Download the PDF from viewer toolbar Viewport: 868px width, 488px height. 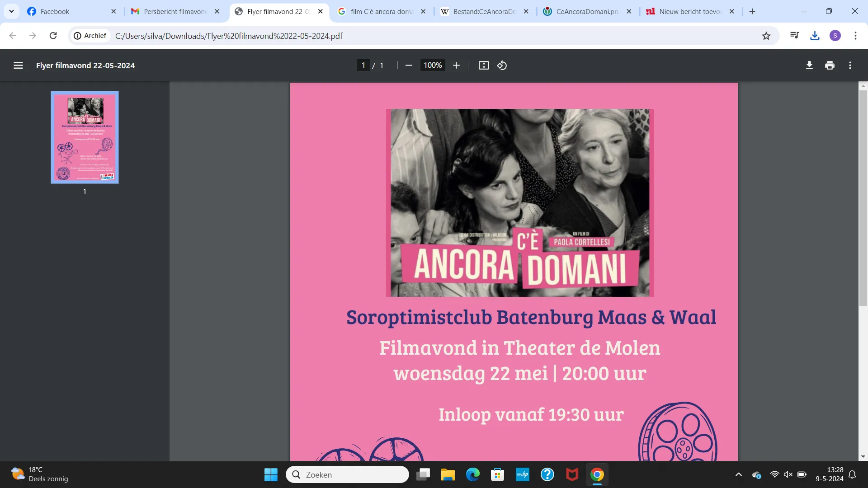(x=809, y=66)
